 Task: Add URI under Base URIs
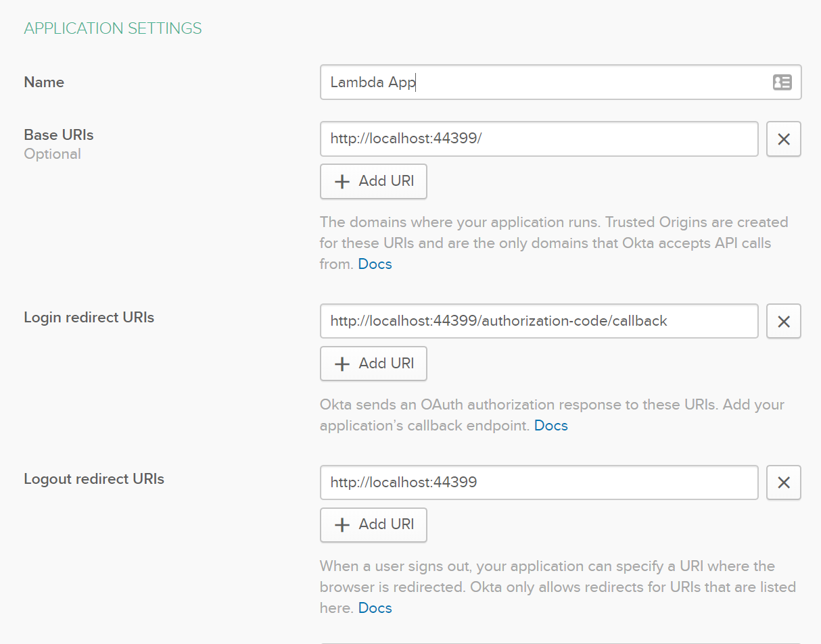click(x=373, y=181)
